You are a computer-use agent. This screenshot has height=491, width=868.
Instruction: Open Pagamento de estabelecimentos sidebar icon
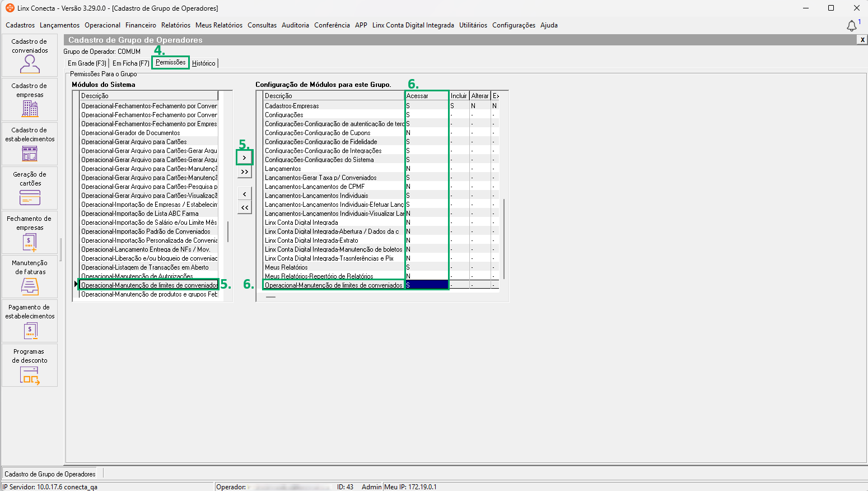coord(30,321)
